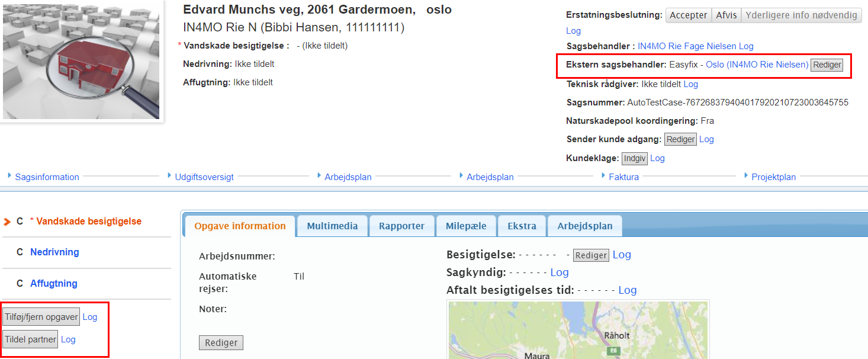Expand the Faktura section
868x359 pixels.
623,177
